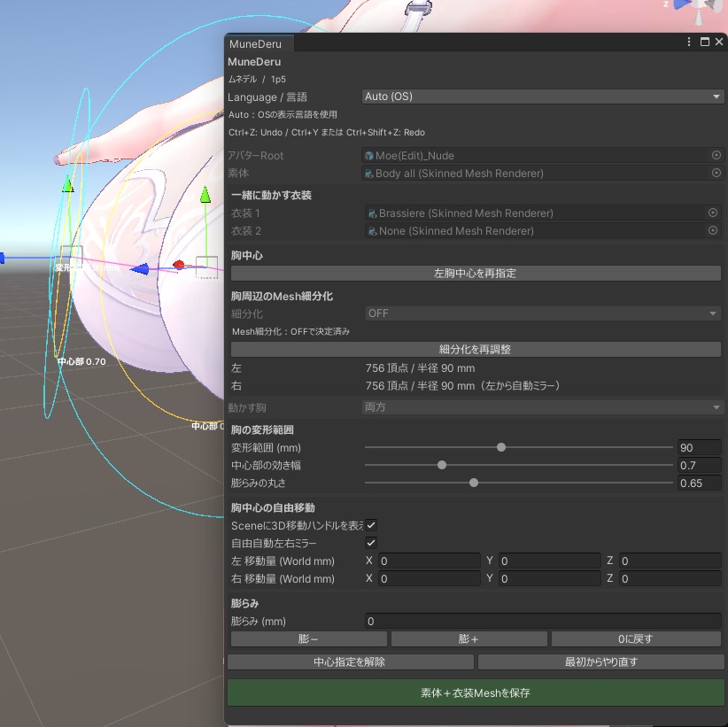Open object picker for 素体 field

(x=716, y=173)
